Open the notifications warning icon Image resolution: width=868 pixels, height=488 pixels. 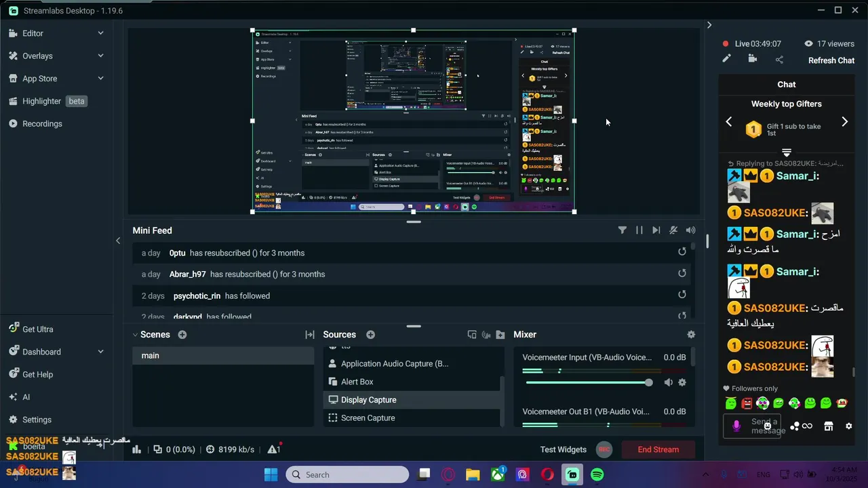click(274, 449)
